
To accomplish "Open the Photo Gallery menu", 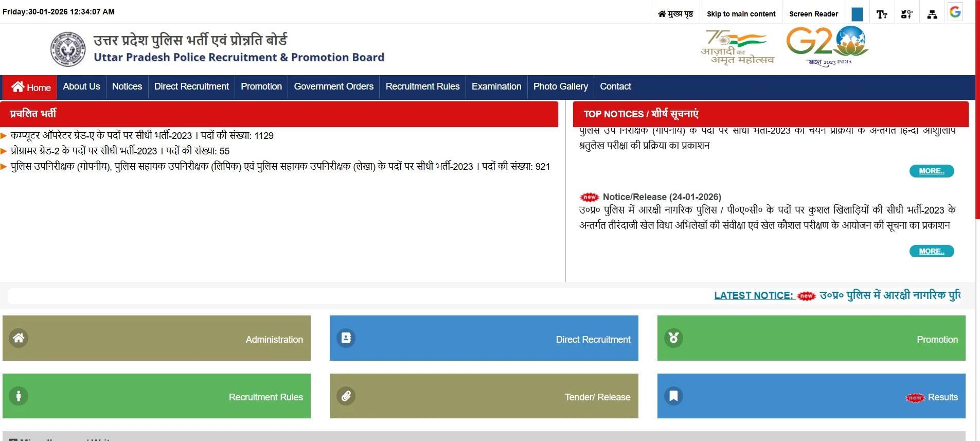I will point(560,86).
